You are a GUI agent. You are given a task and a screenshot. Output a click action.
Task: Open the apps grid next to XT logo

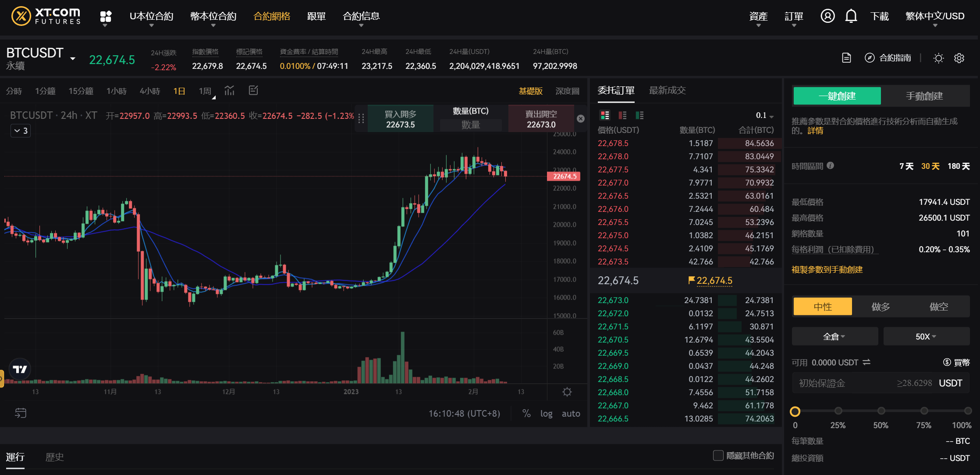pyautogui.click(x=105, y=16)
